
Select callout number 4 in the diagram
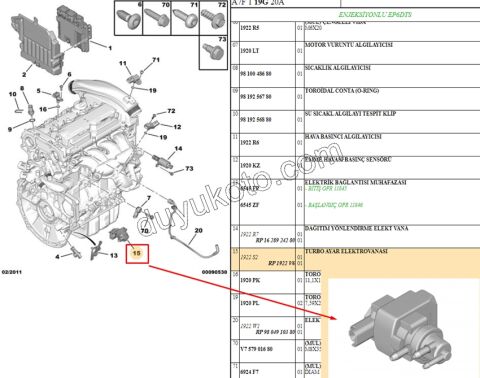[57, 257]
